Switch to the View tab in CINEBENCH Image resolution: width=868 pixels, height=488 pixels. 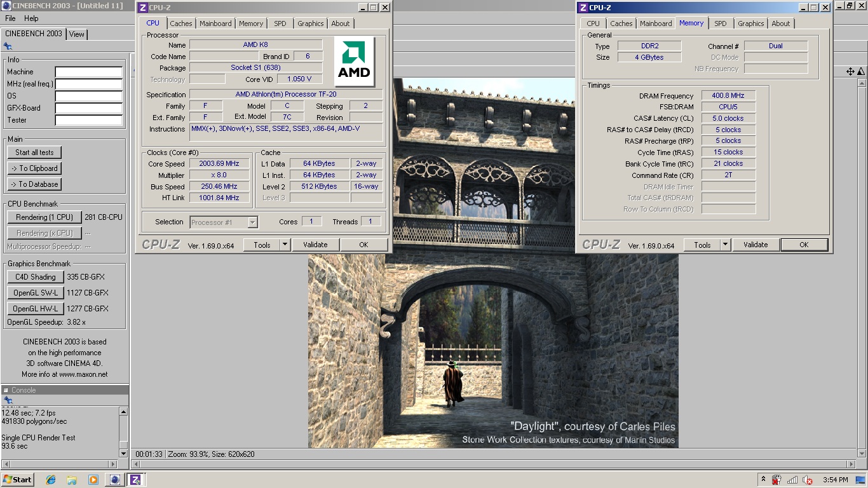coord(77,34)
